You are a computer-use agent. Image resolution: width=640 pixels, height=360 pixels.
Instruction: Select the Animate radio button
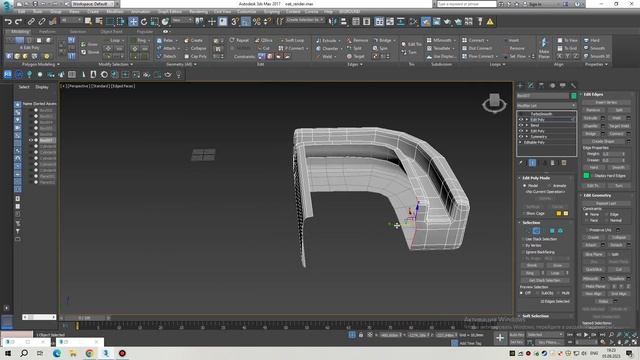pyautogui.click(x=549, y=186)
